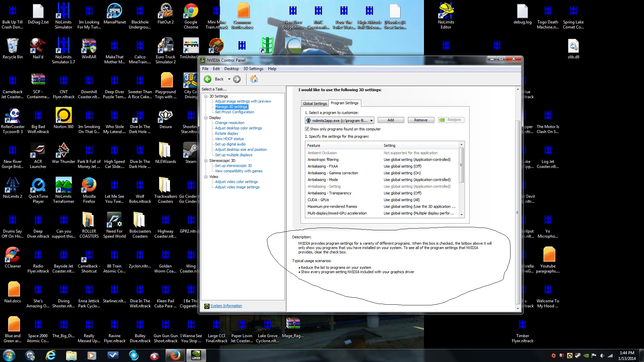The height and width of the screenshot is (362, 644).
Task: Select the Anisotropic filtering setting row
Action: (x=382, y=160)
